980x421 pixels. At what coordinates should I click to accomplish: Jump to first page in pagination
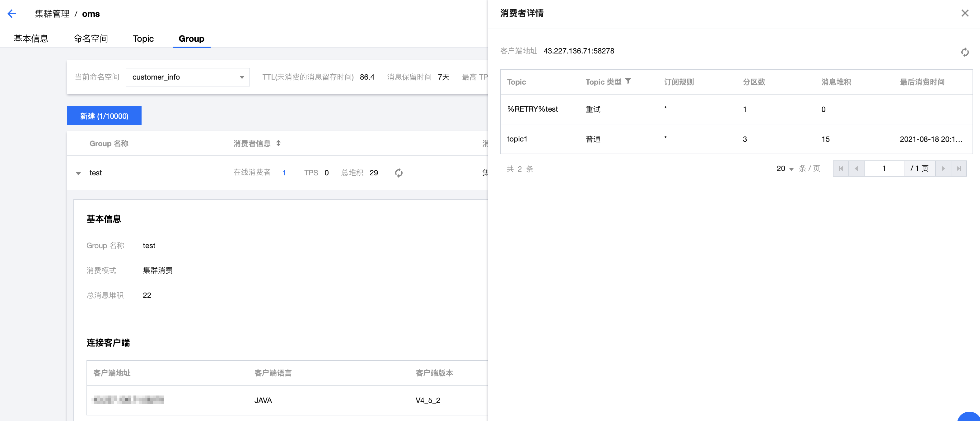841,168
